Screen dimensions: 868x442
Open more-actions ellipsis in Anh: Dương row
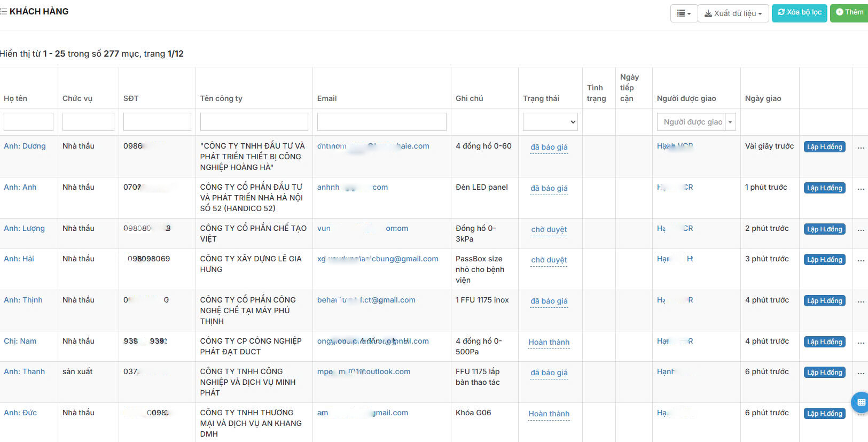click(861, 148)
